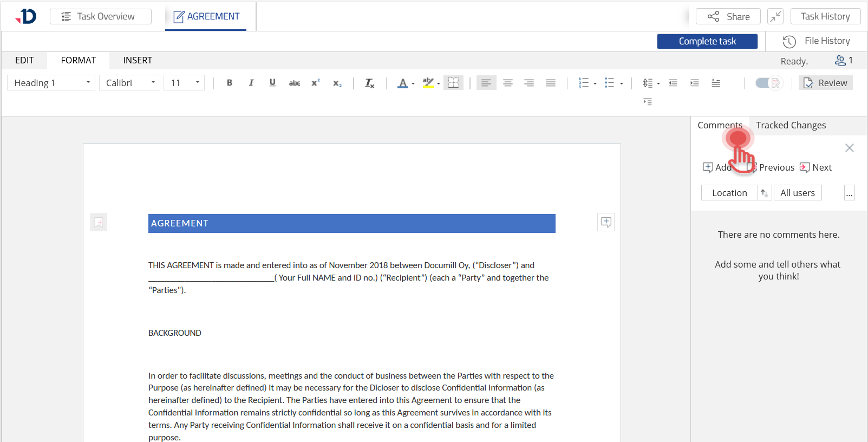The width and height of the screenshot is (868, 442).
Task: Open the text highlight color picker
Action: [439, 83]
